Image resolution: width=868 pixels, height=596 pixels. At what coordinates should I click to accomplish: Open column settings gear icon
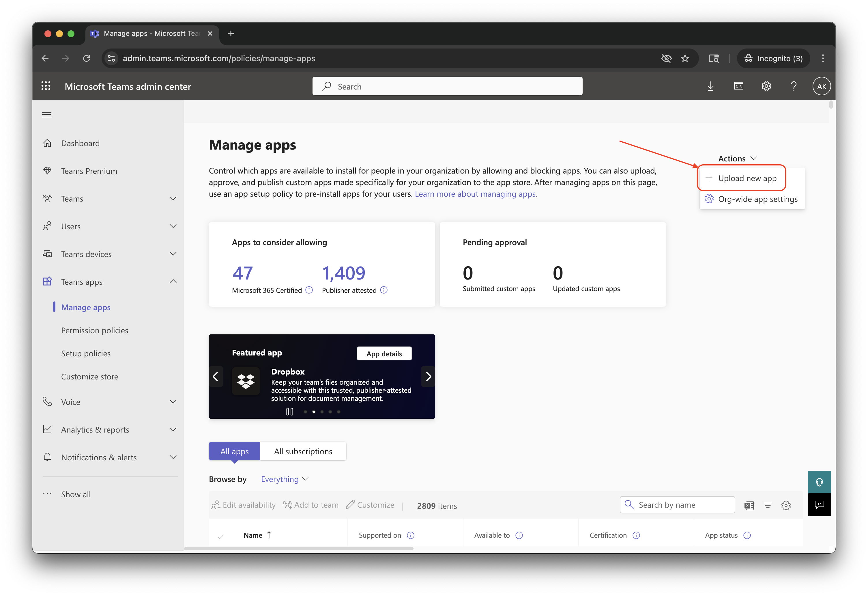click(x=786, y=506)
